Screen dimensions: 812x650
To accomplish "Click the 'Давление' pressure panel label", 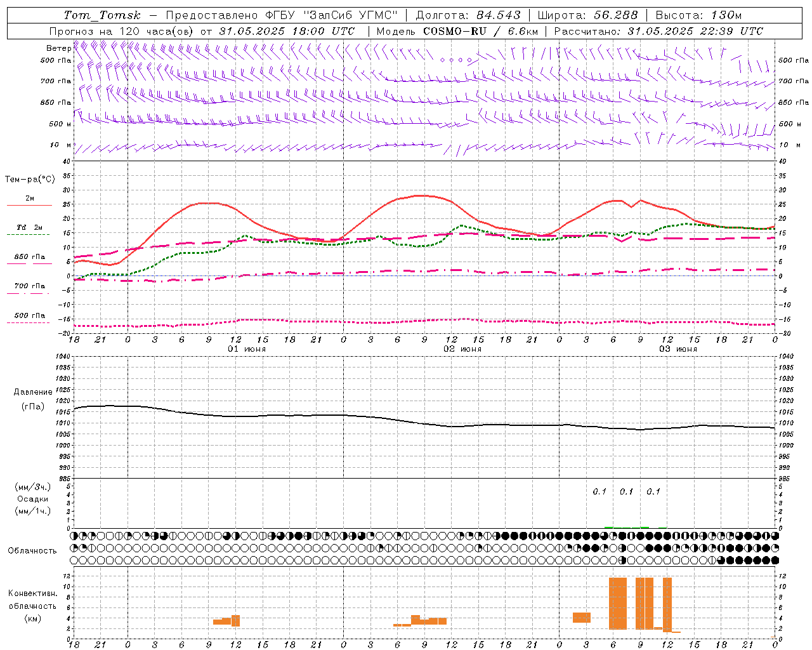I will pos(33,392).
